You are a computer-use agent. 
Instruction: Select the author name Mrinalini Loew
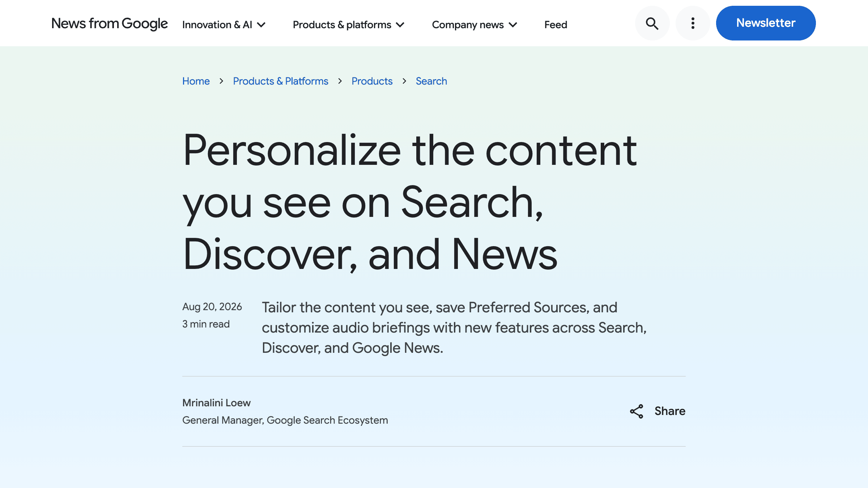[x=216, y=403]
